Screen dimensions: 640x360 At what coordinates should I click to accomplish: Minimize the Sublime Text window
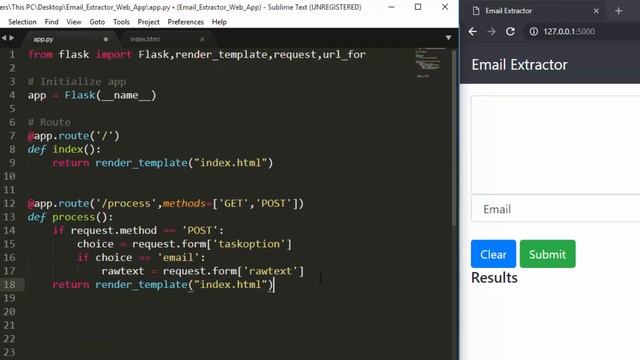point(391,7)
